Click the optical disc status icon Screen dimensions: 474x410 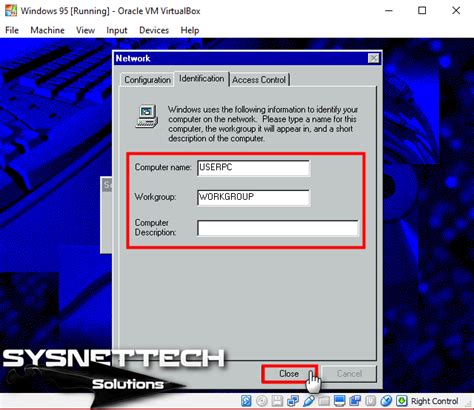coord(262,401)
